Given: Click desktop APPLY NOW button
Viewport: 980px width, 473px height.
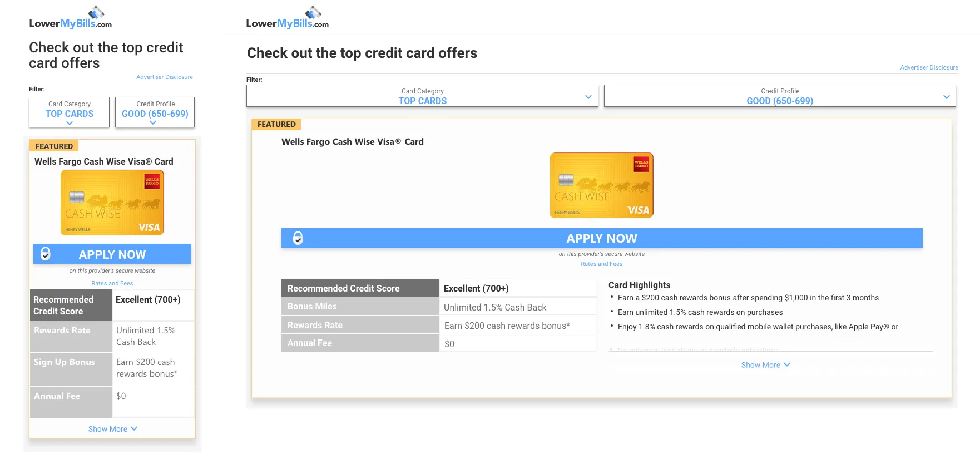Looking at the screenshot, I should coord(602,238).
